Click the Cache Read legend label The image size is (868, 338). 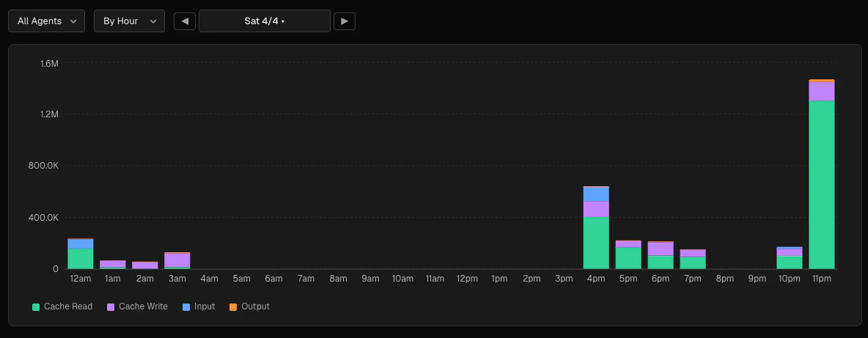68,306
